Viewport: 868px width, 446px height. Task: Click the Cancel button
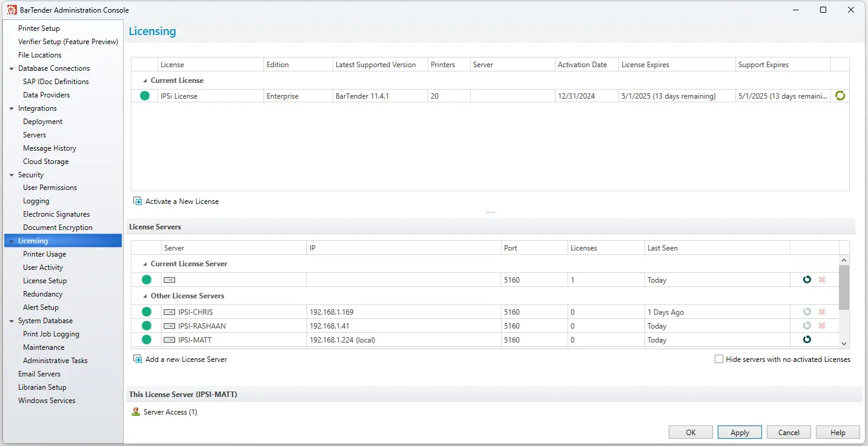click(x=789, y=432)
